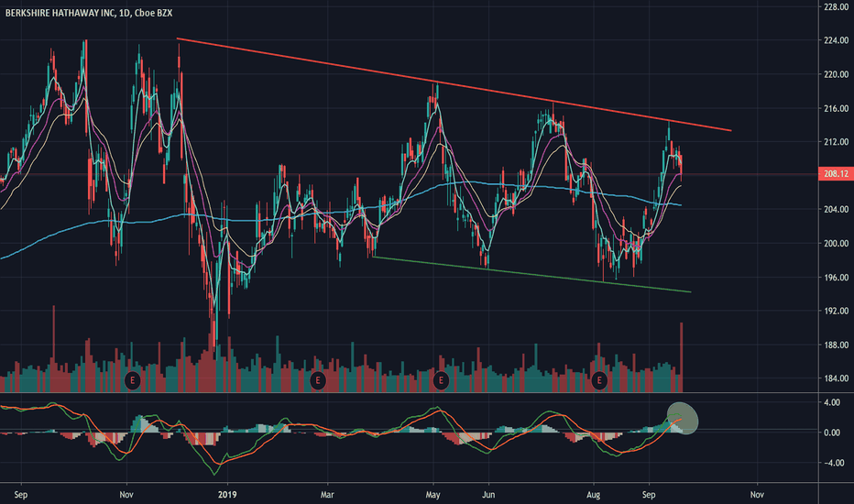The width and height of the screenshot is (854, 504).
Task: Click the earnings 'E' marker above the Aug label
Action: pyautogui.click(x=599, y=379)
